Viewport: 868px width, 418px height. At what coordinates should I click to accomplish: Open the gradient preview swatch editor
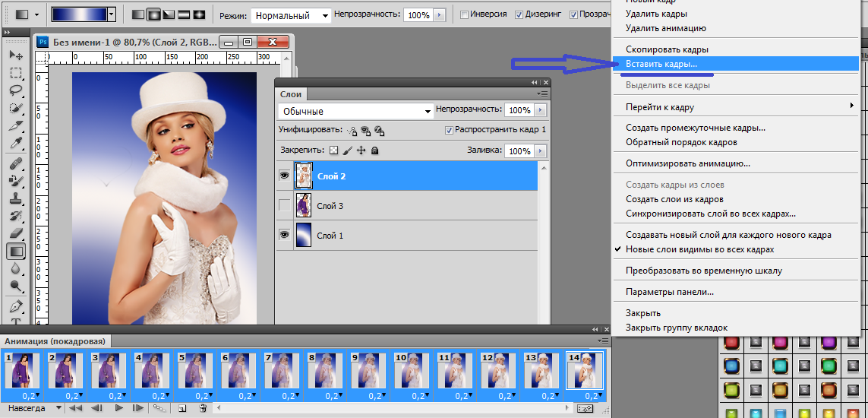coord(79,14)
